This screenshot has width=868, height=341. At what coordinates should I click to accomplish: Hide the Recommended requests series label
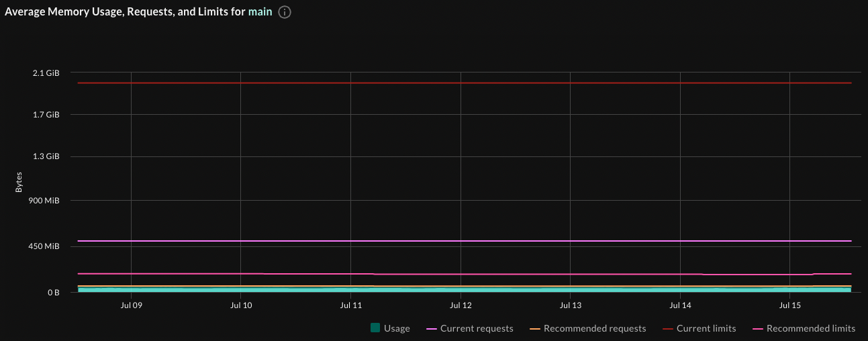coord(594,328)
